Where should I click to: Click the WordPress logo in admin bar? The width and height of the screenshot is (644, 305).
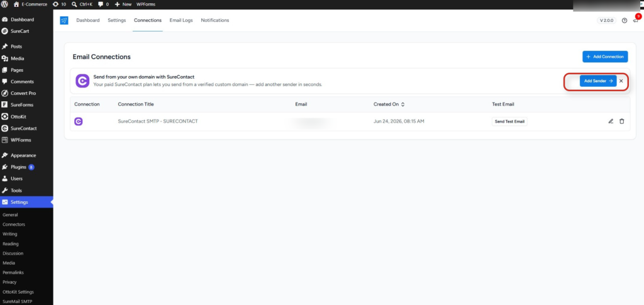click(4, 4)
